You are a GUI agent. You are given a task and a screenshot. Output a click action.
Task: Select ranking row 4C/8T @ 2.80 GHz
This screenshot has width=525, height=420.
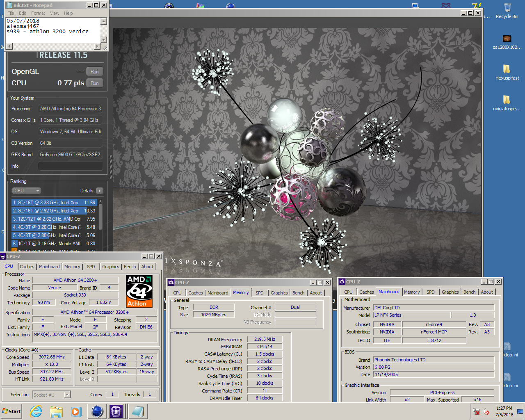54,235
